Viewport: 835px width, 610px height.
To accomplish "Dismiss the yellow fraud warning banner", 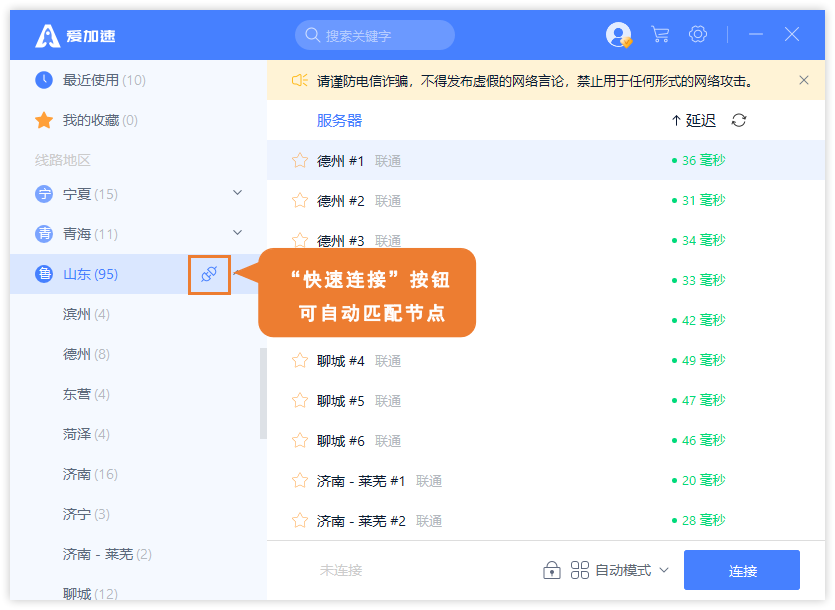I will pyautogui.click(x=804, y=80).
